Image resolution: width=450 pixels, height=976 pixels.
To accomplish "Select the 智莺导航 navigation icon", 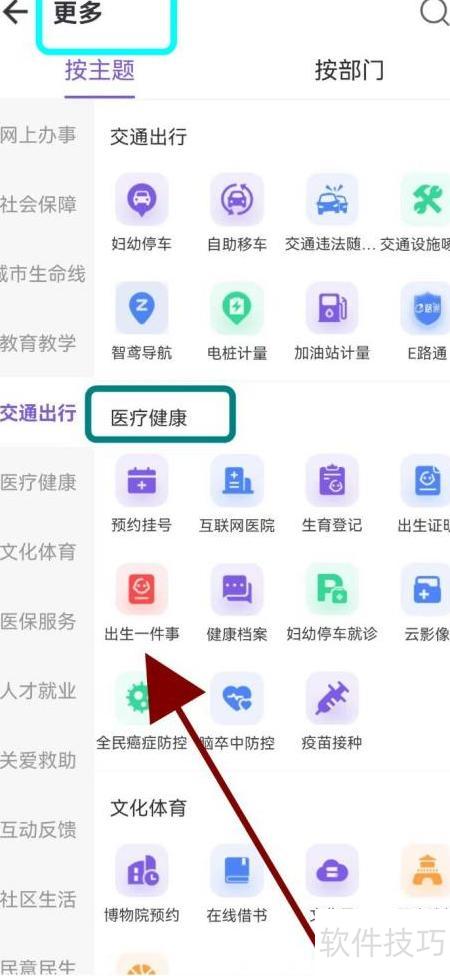I will tap(141, 308).
